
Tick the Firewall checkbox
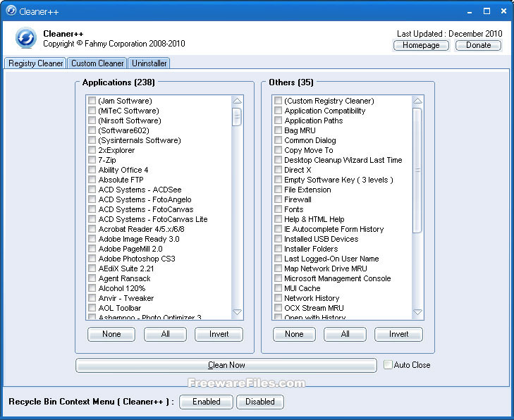278,199
